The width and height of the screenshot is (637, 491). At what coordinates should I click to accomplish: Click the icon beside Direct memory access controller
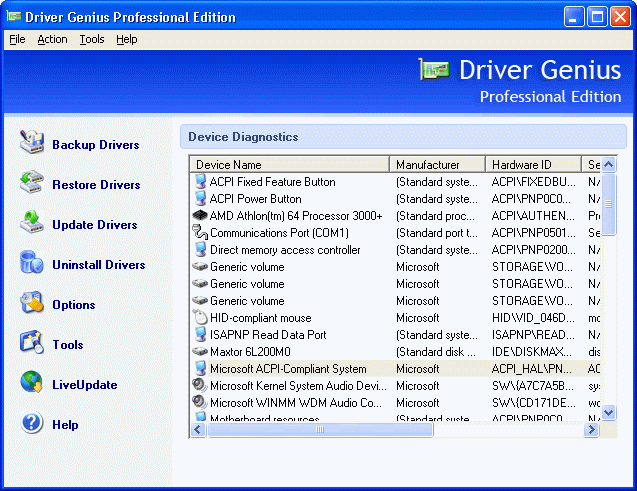(x=200, y=249)
